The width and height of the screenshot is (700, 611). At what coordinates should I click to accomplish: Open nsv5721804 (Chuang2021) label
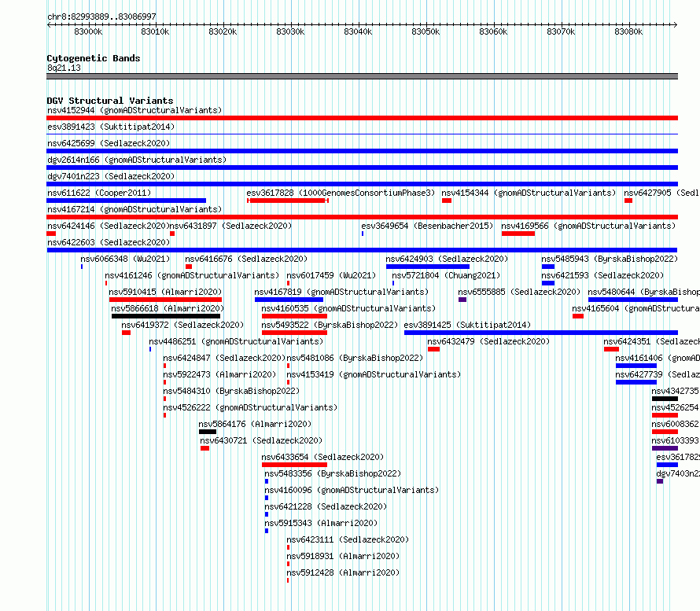(446, 275)
